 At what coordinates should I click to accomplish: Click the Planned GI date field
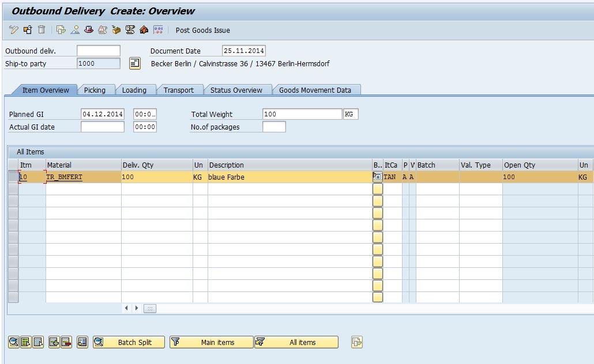[102, 114]
